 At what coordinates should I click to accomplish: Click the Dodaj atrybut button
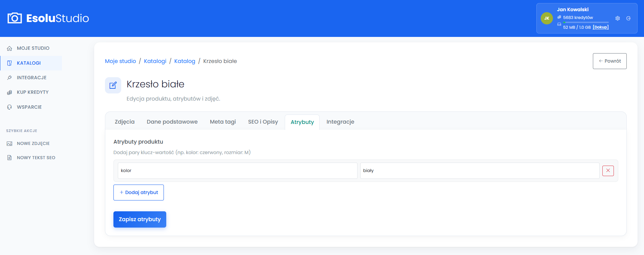coord(138,192)
